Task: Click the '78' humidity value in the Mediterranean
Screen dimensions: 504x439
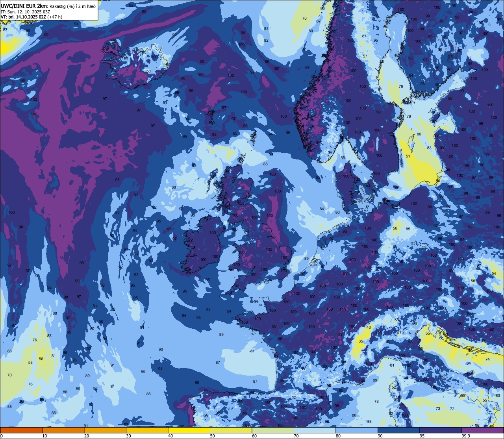Action: (x=376, y=402)
